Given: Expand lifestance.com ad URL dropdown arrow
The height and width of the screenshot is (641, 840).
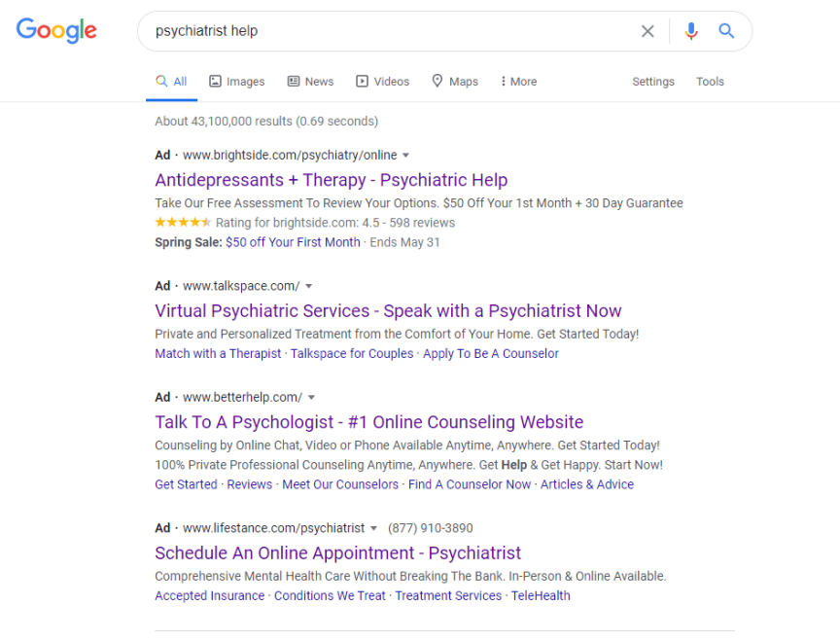Looking at the screenshot, I should 373,528.
